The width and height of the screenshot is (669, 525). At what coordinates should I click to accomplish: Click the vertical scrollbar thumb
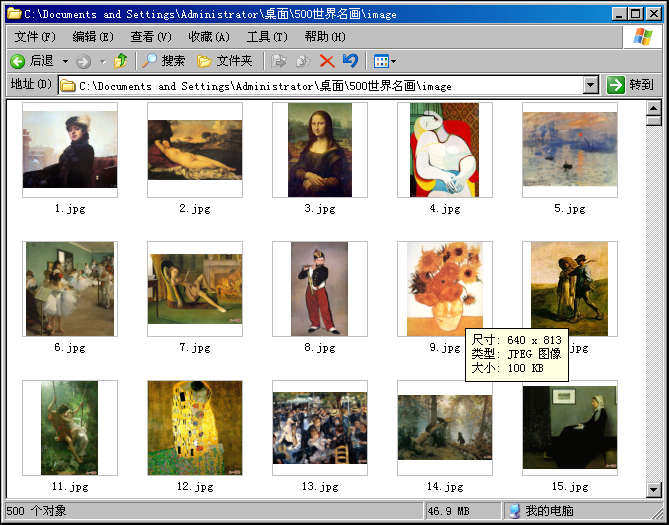[653, 121]
